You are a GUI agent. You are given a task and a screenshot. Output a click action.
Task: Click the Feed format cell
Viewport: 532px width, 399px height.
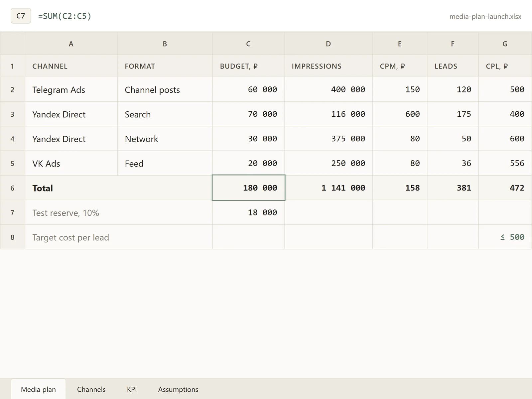165,163
